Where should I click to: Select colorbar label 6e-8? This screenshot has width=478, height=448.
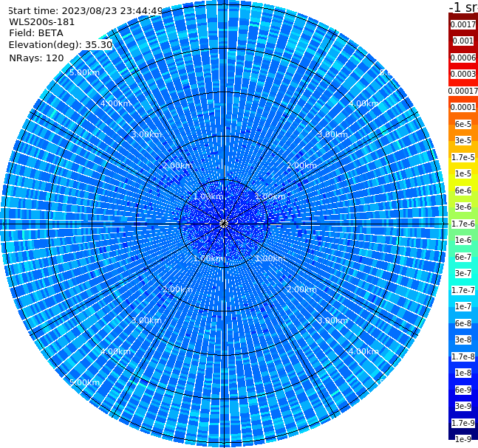[463, 323]
